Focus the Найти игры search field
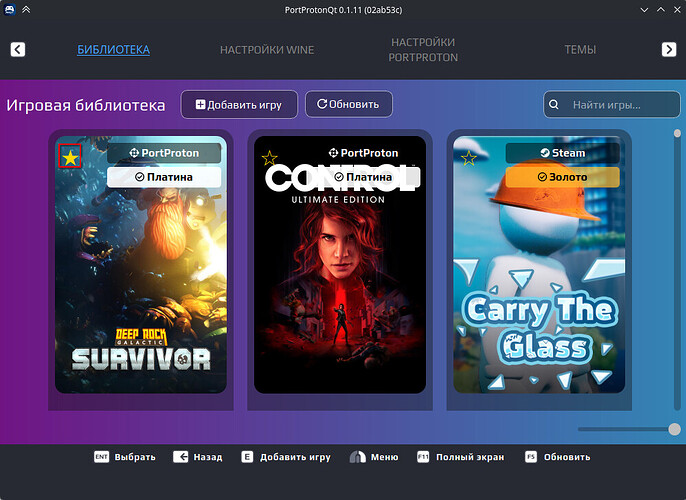 click(612, 105)
